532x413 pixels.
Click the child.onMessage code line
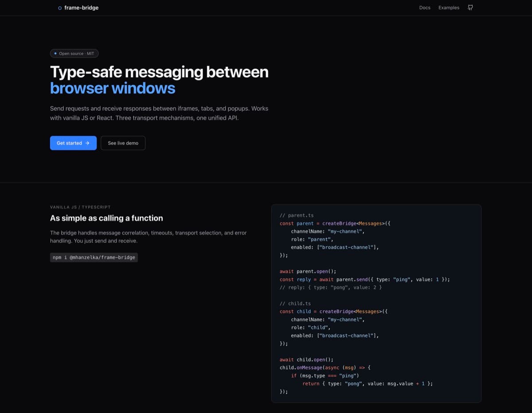click(325, 367)
